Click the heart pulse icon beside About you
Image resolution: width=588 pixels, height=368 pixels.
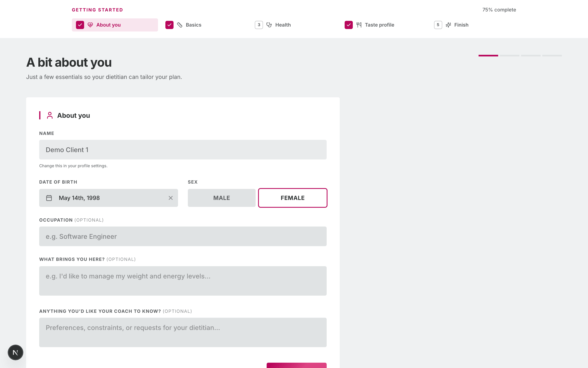(x=90, y=25)
